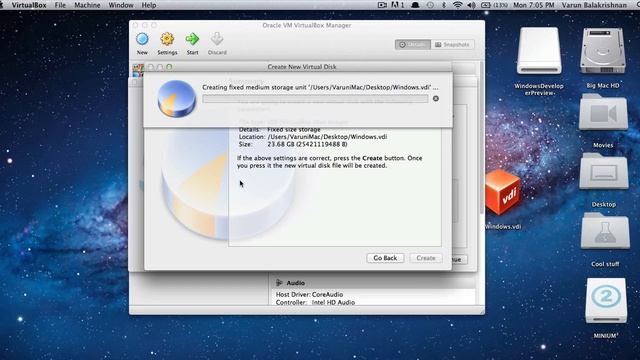The image size is (640, 360).
Task: Switch to the Details view tab
Action: click(x=413, y=44)
